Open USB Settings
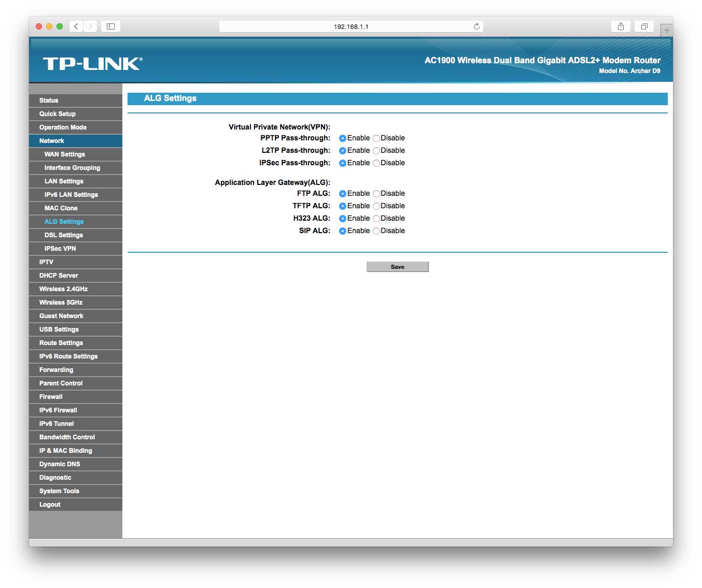The image size is (702, 588). pos(76,329)
